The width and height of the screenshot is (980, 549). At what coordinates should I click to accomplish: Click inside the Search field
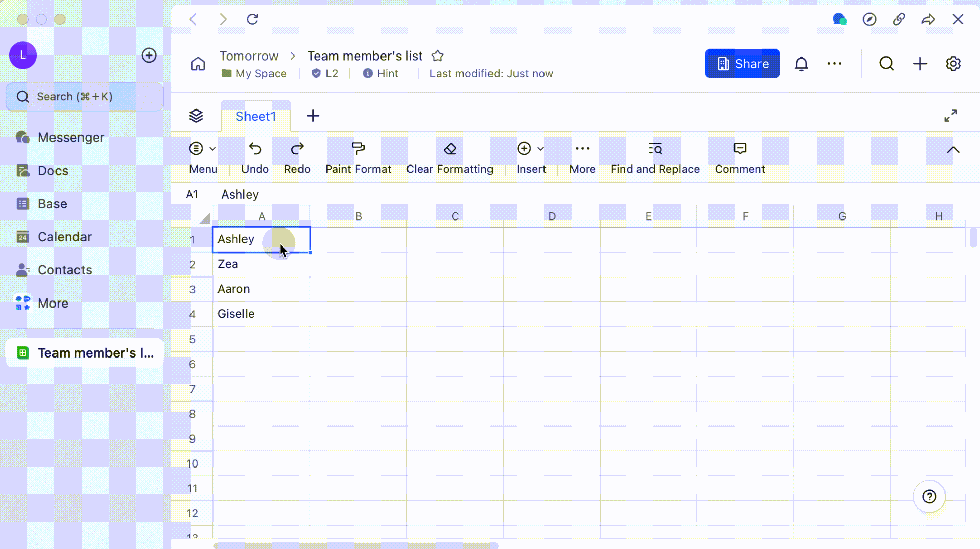(84, 96)
